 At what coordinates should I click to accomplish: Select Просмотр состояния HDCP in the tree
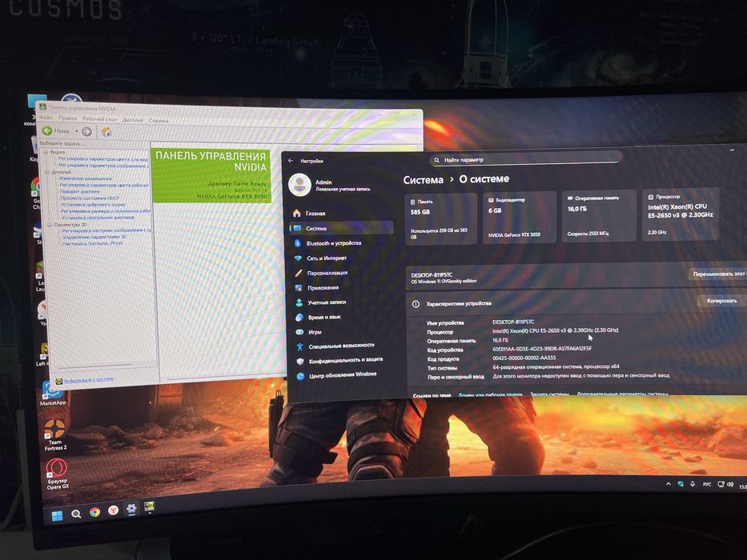click(90, 198)
